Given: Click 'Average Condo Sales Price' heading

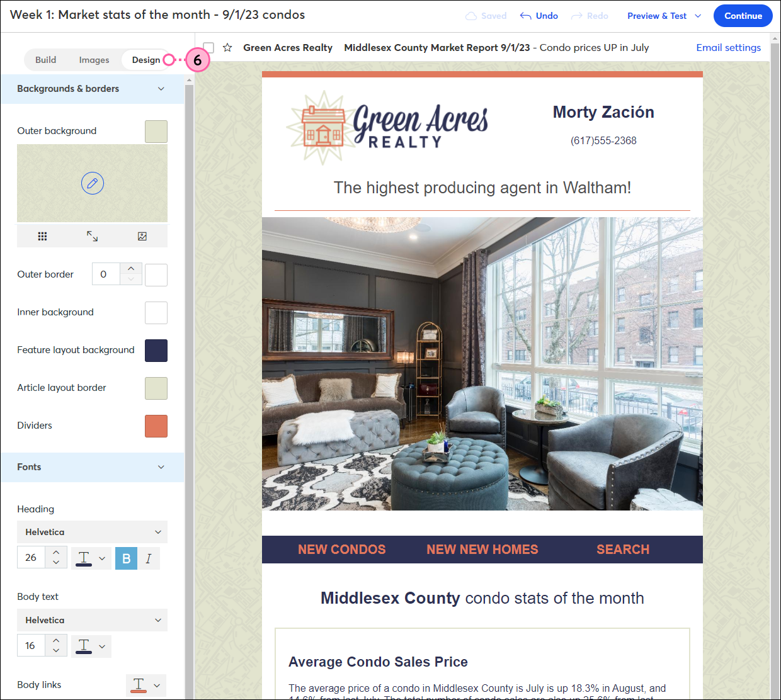Looking at the screenshot, I should [378, 662].
